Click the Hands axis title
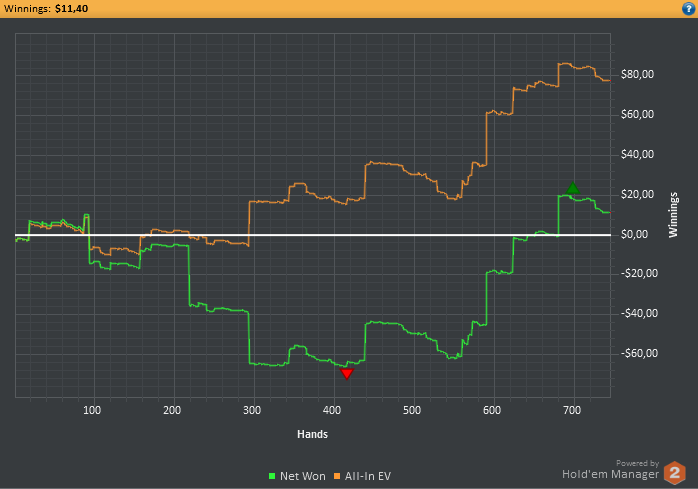The height and width of the screenshot is (489, 698). click(312, 434)
